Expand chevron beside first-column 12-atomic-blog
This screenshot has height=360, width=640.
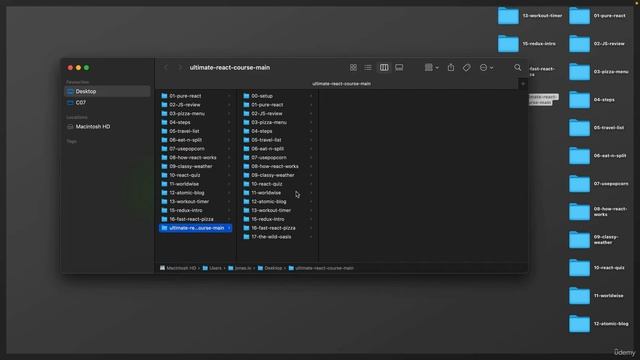tap(229, 193)
